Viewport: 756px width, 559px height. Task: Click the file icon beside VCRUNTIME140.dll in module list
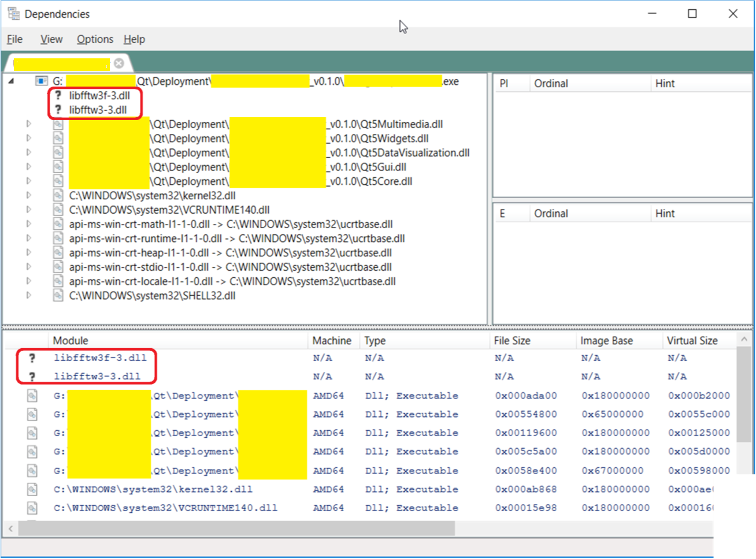coord(32,508)
